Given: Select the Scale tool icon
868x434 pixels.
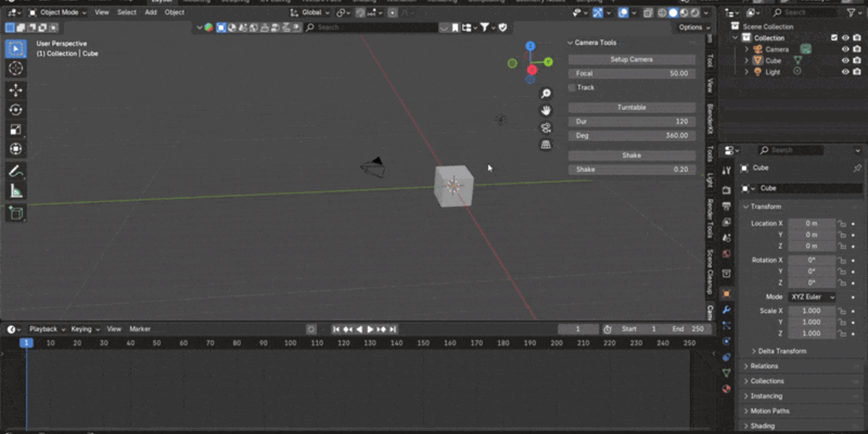Looking at the screenshot, I should point(16,129).
